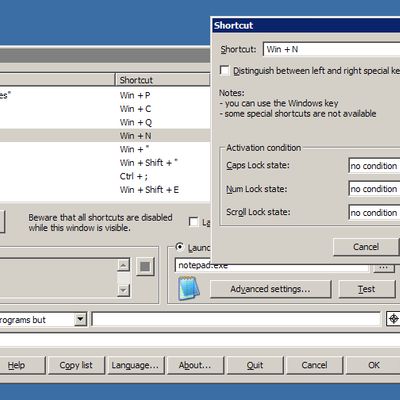The image size is (400, 400).
Task: Open the About dialog
Action: [x=195, y=365]
